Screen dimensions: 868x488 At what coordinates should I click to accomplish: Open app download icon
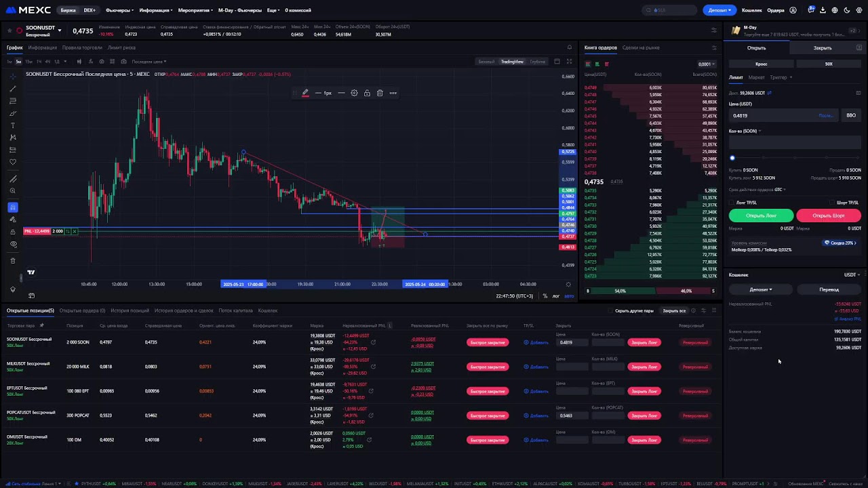click(823, 10)
